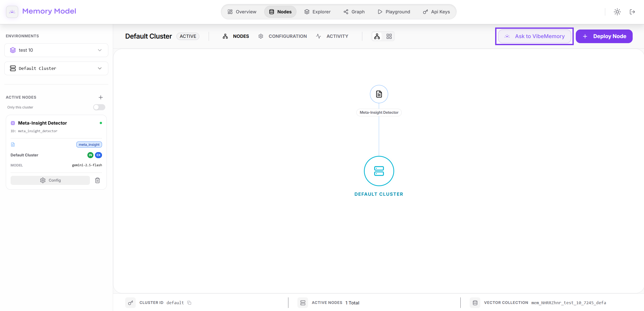
Task: Open Config for Meta-Insight Detector
Action: [50, 180]
